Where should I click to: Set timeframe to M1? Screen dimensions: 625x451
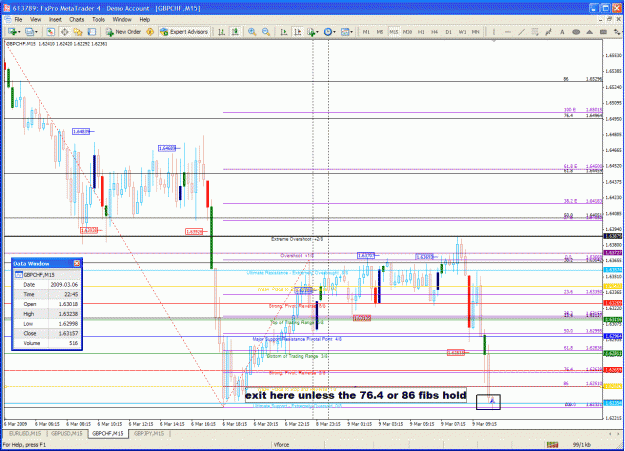[x=366, y=32]
